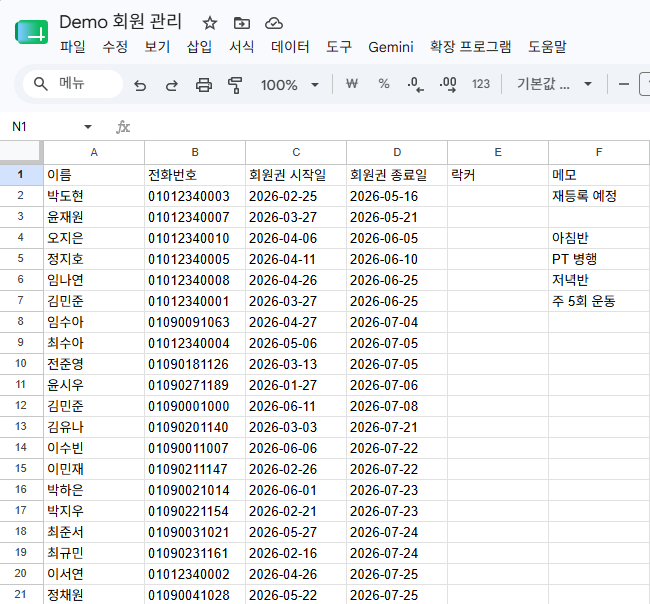Viewport: 650px width, 604px height.
Task: Open the 확장 프로그램 menu
Action: pyautogui.click(x=471, y=46)
